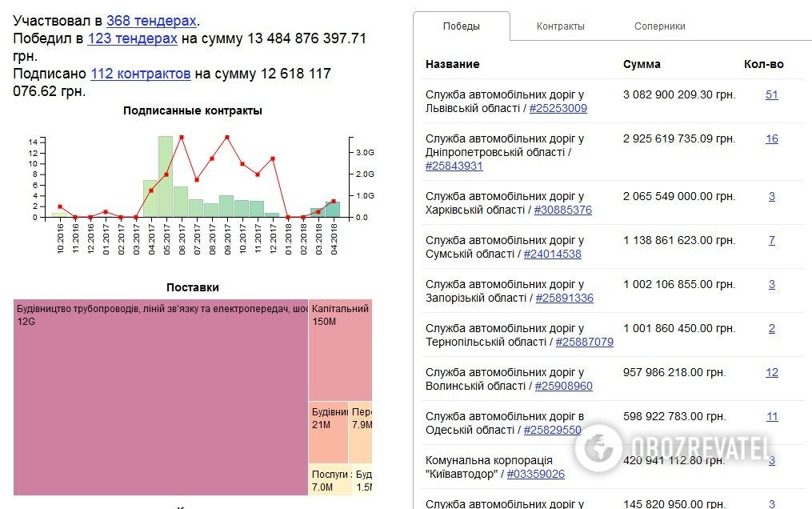Click the 123 тендерах link
Image resolution: width=812 pixels, height=509 pixels.
[x=133, y=38]
